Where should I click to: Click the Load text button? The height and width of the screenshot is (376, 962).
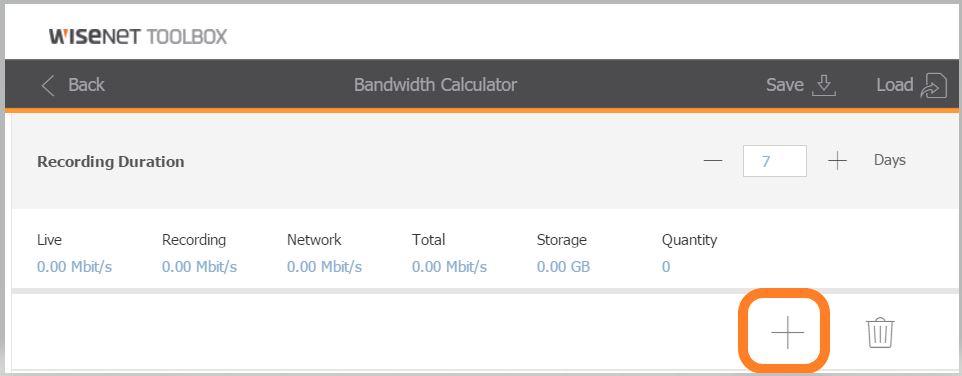click(x=895, y=85)
